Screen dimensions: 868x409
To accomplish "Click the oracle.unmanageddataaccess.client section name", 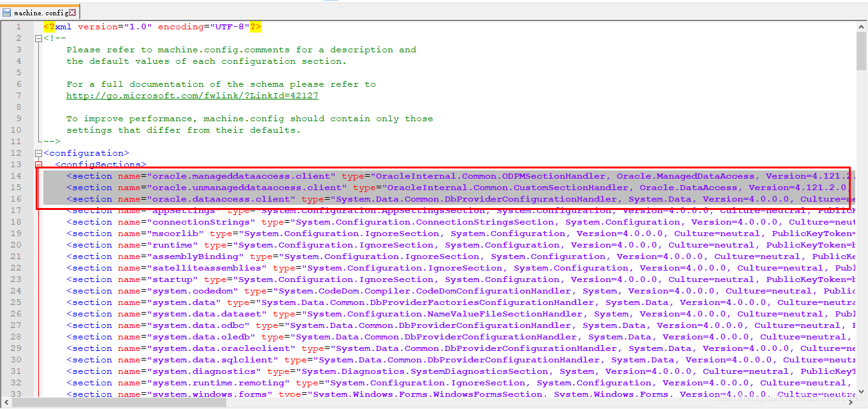I will (x=247, y=188).
